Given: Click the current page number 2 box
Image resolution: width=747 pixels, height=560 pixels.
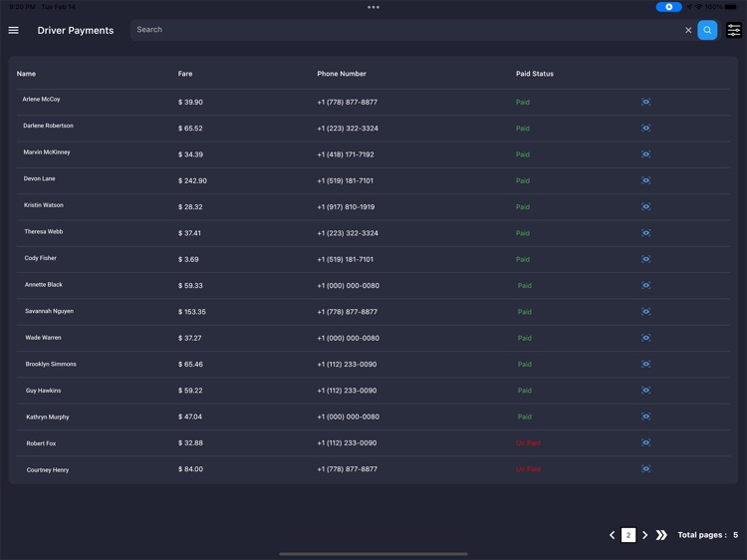Looking at the screenshot, I should pos(628,535).
